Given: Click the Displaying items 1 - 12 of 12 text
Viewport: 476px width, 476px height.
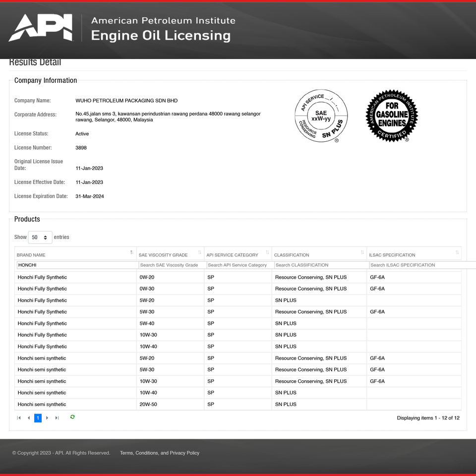Looking at the screenshot, I should pos(428,417).
